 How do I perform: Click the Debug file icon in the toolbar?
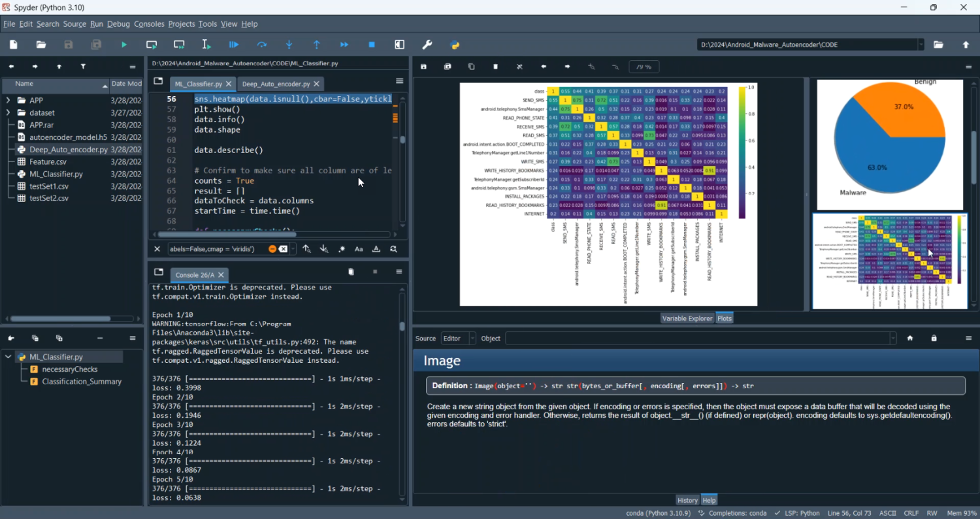234,44
